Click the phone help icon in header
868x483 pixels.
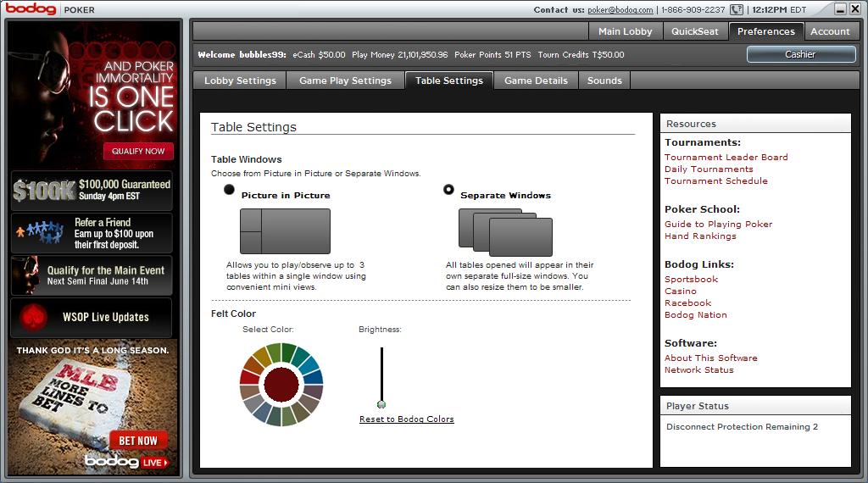tap(737, 9)
